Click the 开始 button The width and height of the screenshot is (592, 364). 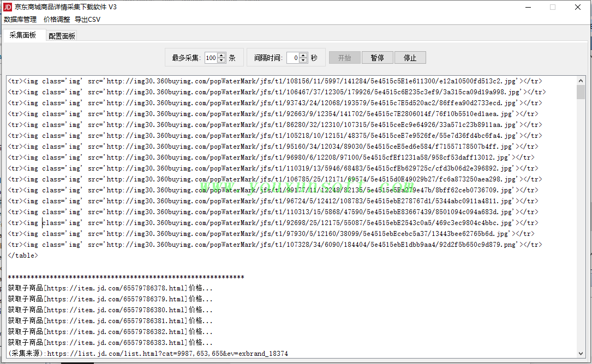click(x=344, y=58)
